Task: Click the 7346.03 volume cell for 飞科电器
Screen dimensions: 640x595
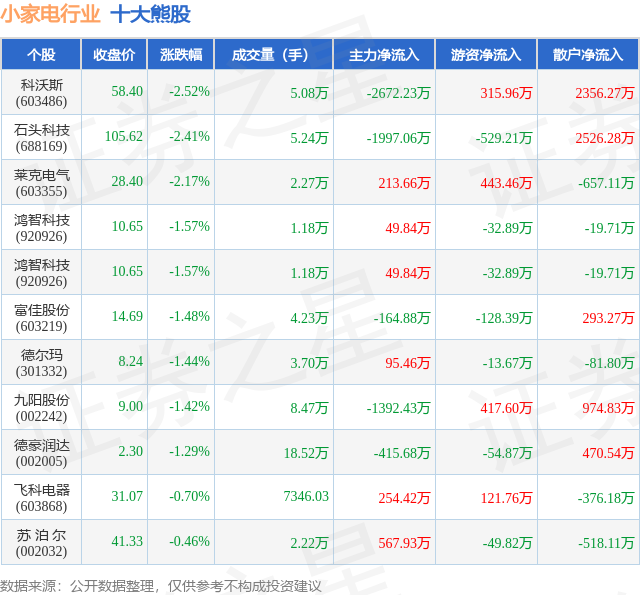Action: [x=306, y=496]
